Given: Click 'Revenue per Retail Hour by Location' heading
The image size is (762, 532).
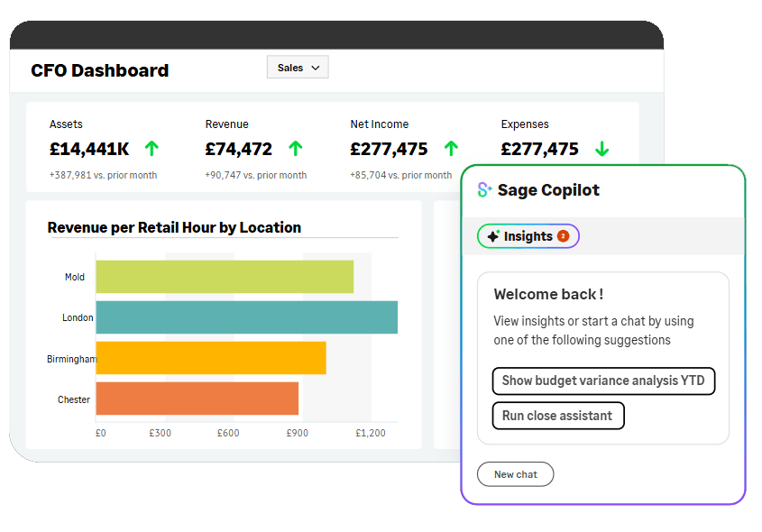Looking at the screenshot, I should [174, 227].
